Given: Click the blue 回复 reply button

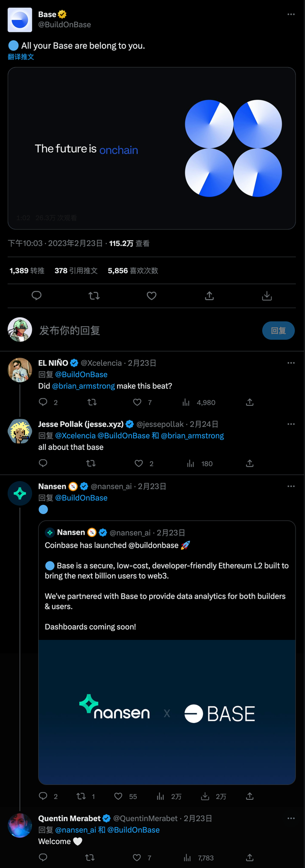Looking at the screenshot, I should click(278, 331).
